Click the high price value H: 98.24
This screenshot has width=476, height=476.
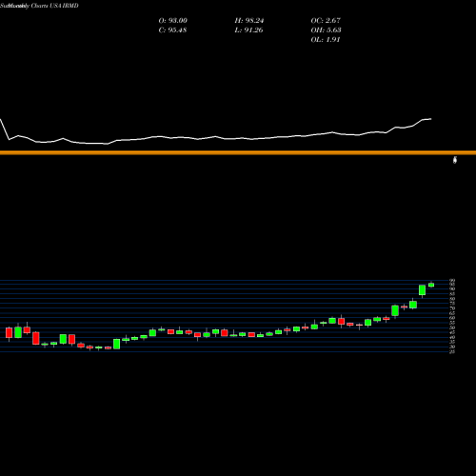[249, 21]
